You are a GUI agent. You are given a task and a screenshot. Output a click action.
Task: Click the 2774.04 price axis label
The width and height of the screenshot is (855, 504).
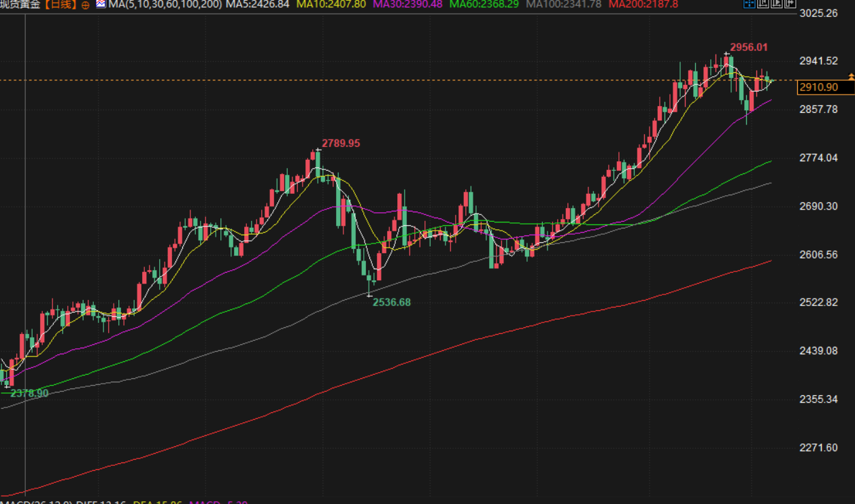tap(818, 157)
